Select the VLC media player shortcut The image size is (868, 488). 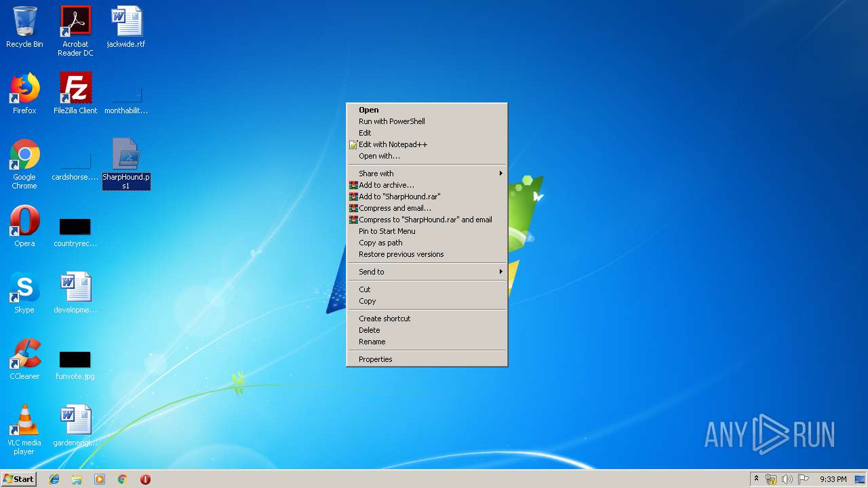point(24,430)
